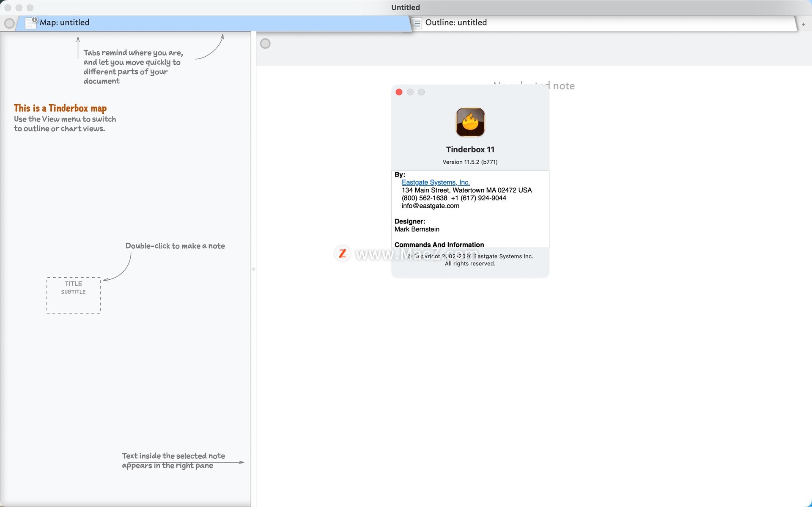
Task: Click the Commands And Information heading
Action: [x=439, y=245]
